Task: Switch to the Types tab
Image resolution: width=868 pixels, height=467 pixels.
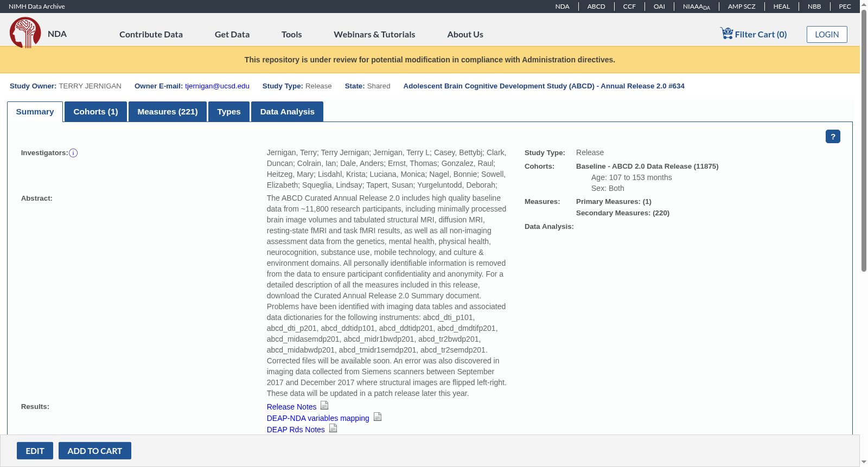Action: pos(229,112)
